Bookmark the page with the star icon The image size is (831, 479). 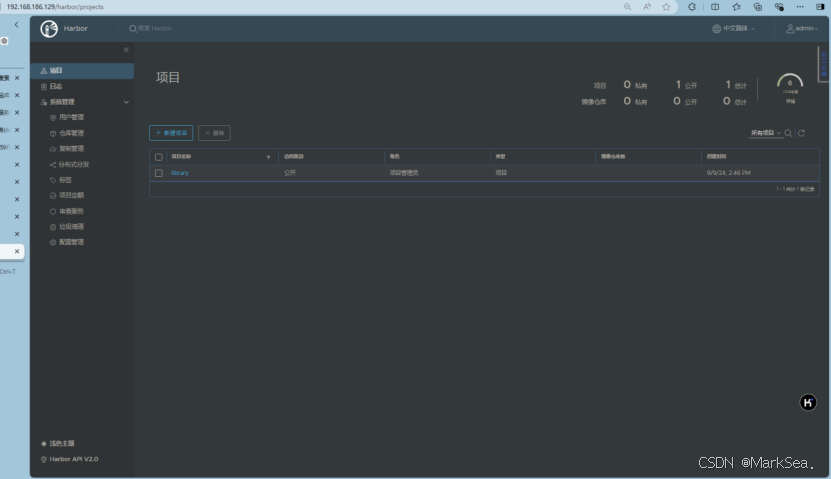[x=666, y=7]
